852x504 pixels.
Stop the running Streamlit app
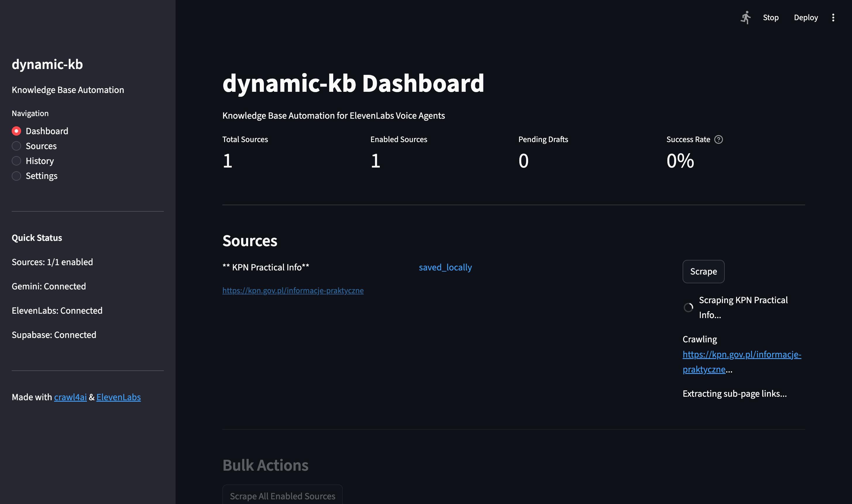tap(770, 17)
